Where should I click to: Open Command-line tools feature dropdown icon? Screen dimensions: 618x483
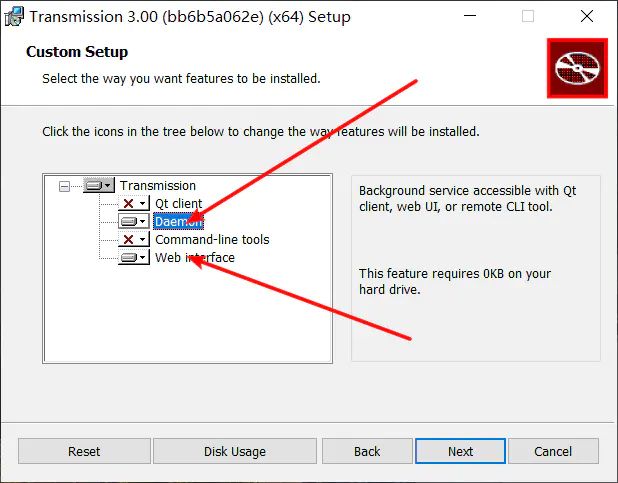click(133, 240)
